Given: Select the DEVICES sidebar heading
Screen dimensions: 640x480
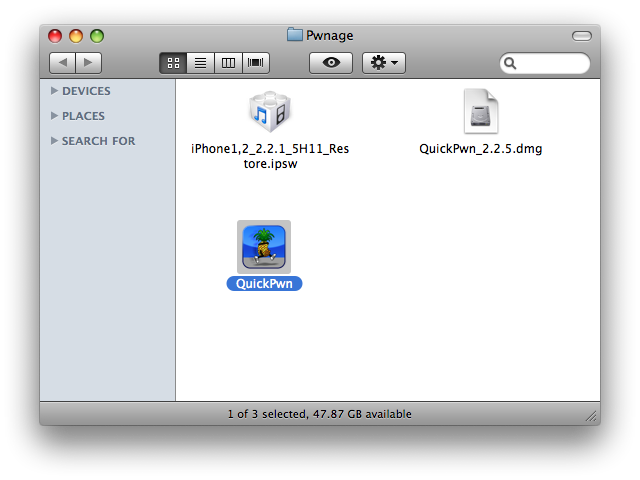Looking at the screenshot, I should 86,91.
